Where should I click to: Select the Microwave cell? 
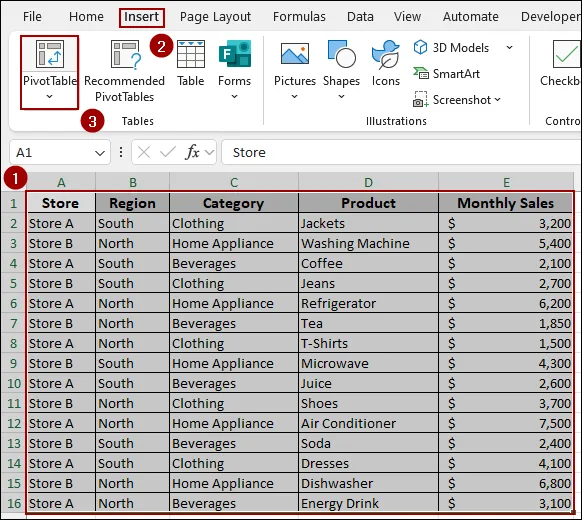pyautogui.click(x=368, y=363)
